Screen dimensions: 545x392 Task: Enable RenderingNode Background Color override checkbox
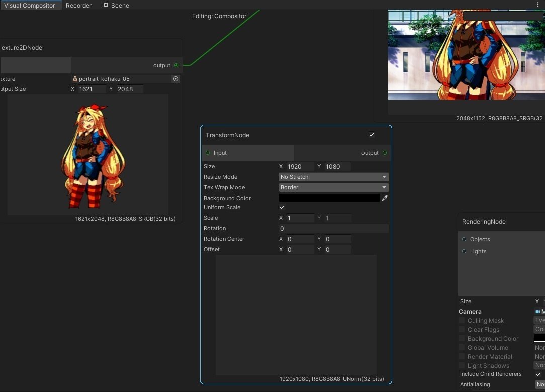(x=462, y=339)
